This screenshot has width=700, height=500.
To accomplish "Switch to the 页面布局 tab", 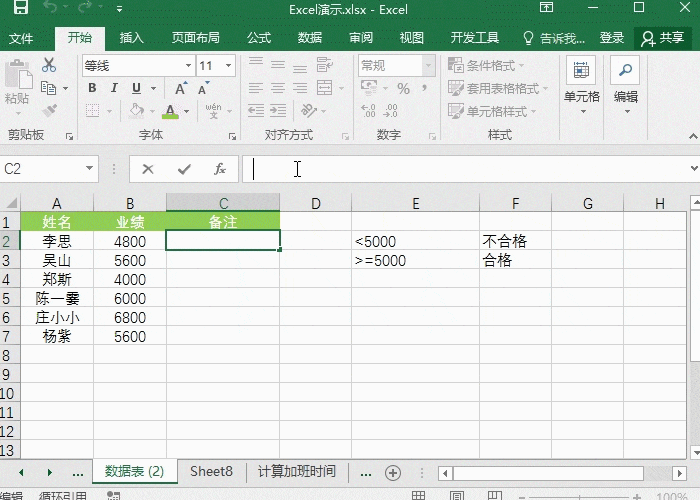I will coord(196,38).
